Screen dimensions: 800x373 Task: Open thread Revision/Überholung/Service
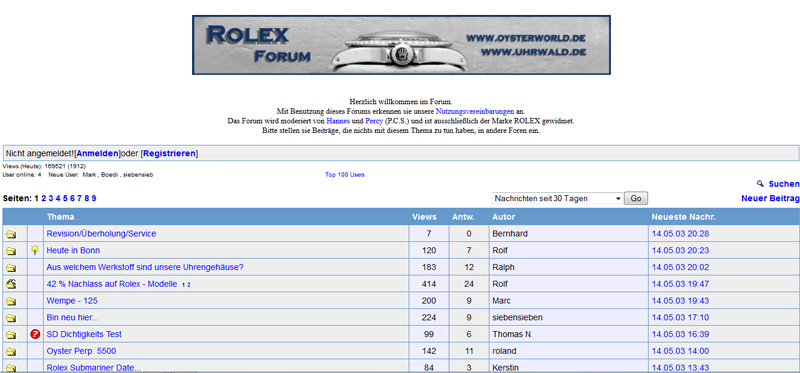(x=101, y=234)
